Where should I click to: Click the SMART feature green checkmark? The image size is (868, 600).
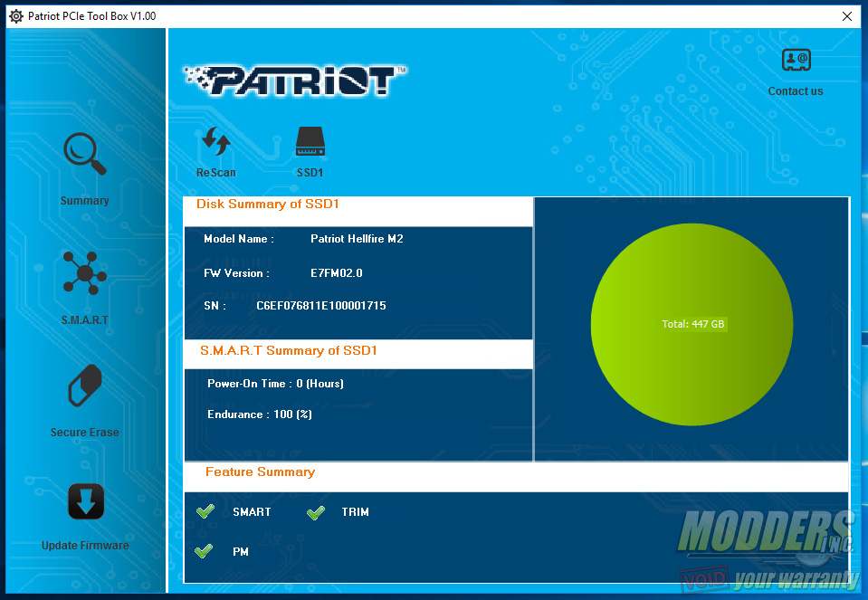pos(205,511)
